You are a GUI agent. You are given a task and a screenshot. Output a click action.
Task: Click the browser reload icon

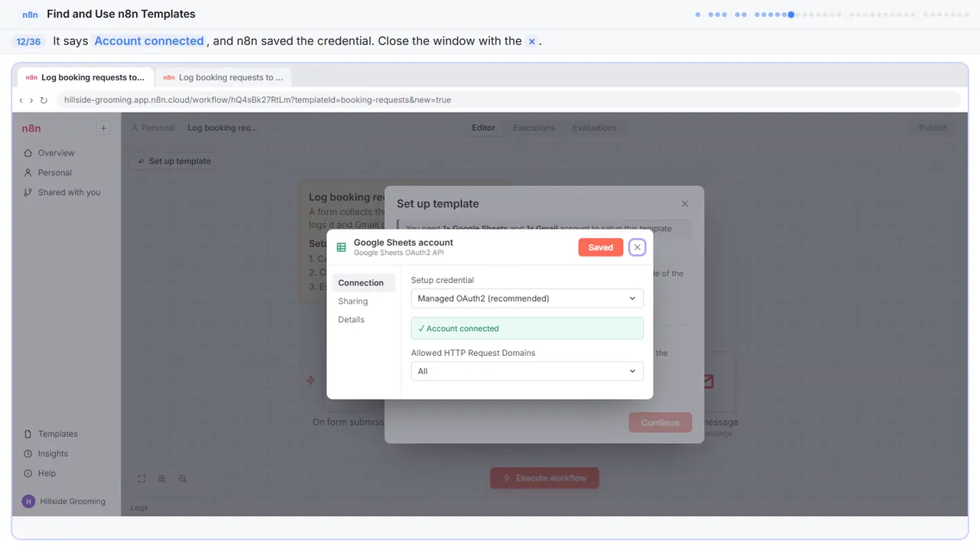coord(44,100)
